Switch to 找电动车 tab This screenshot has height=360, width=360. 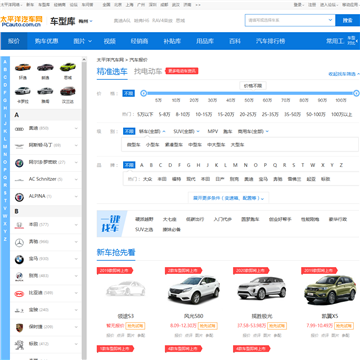click(148, 71)
